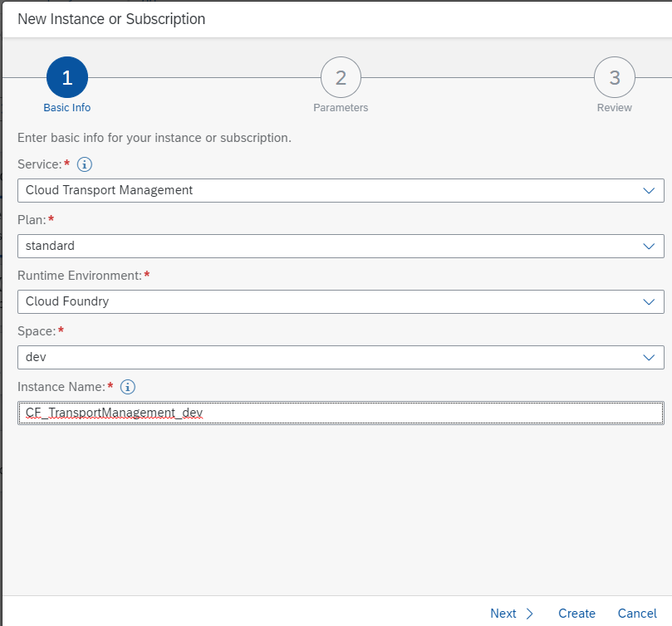The image size is (672, 626).
Task: Go to the Parameters step label
Action: pyautogui.click(x=341, y=108)
